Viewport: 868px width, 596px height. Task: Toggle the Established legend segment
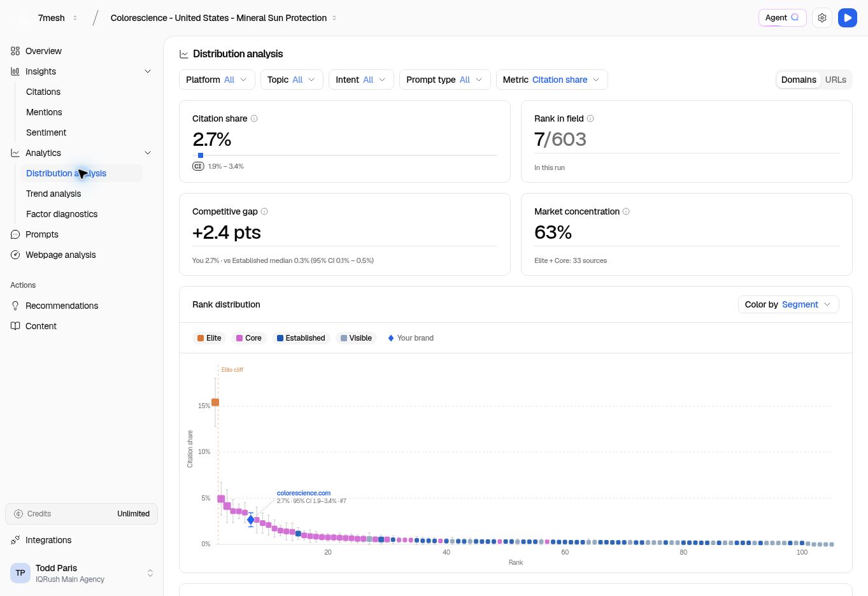[301, 338]
